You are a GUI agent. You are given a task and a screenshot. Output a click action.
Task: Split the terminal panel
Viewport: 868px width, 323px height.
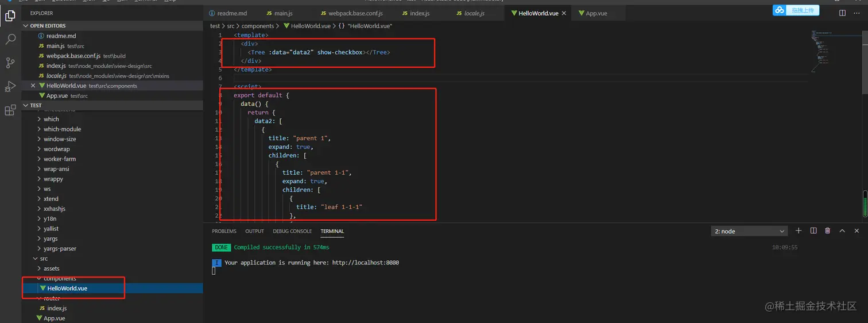tap(813, 230)
